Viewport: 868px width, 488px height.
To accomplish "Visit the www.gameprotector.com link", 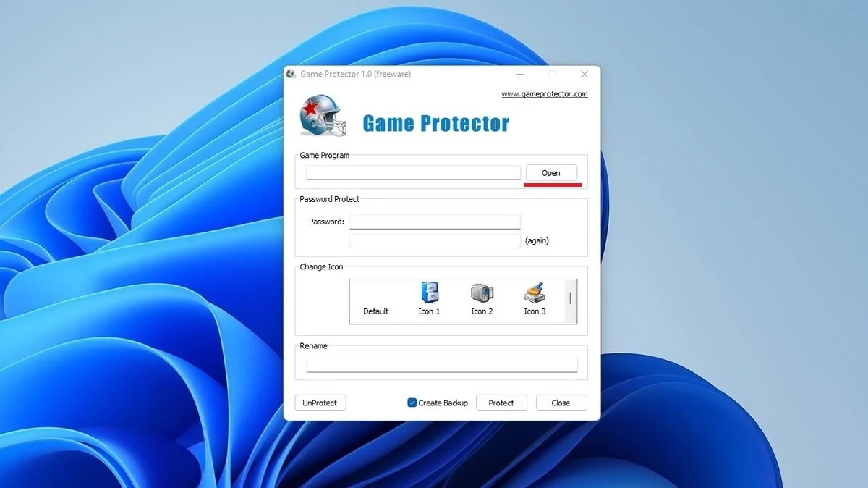I will click(545, 94).
